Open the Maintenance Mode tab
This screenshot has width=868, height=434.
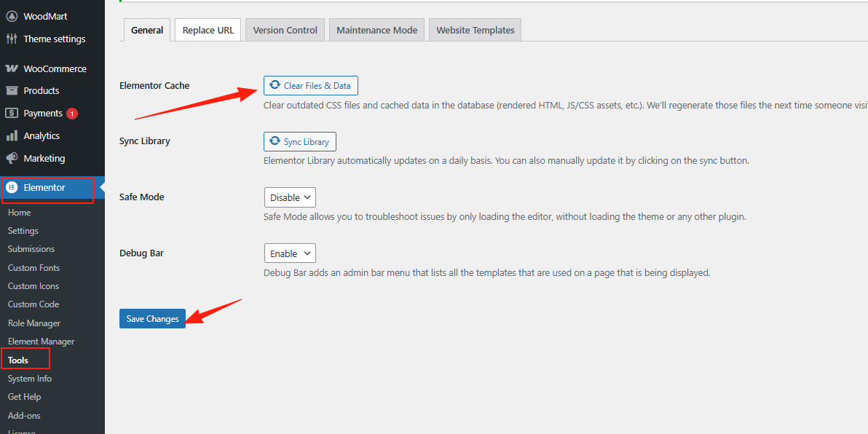coord(376,30)
